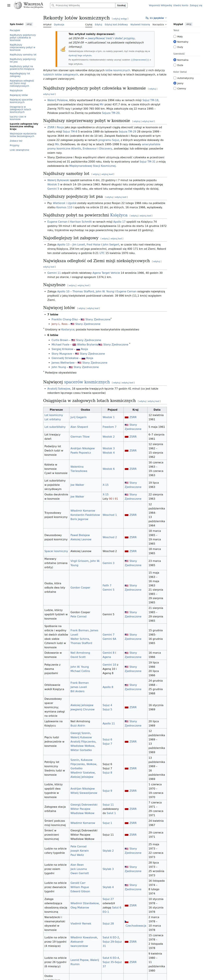The height and width of the screenshot is (980, 210).
Task: Click Jurij Gagarin in the table
Action: (x=78, y=417)
